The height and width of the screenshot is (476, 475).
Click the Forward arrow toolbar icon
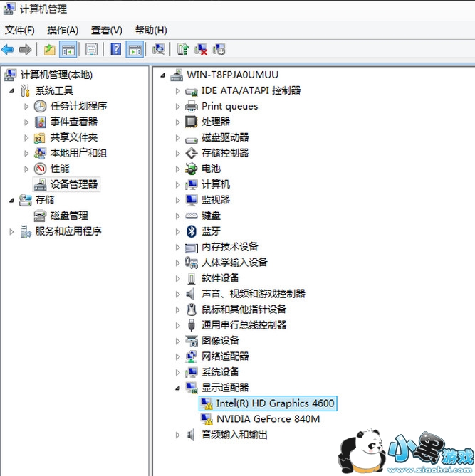[x=25, y=49]
